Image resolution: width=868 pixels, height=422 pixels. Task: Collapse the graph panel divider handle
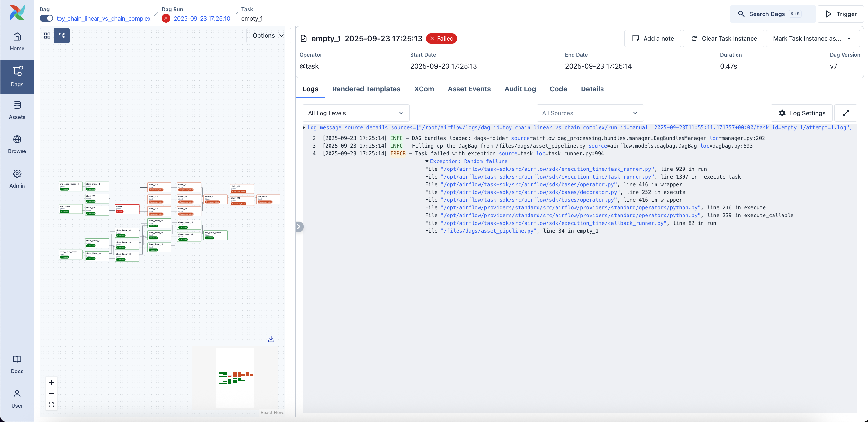coord(299,226)
